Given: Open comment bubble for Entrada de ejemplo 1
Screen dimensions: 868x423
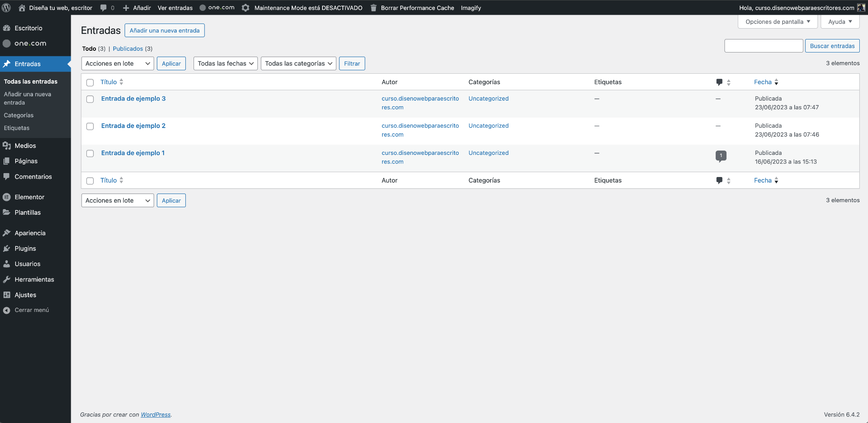Looking at the screenshot, I should coord(720,156).
